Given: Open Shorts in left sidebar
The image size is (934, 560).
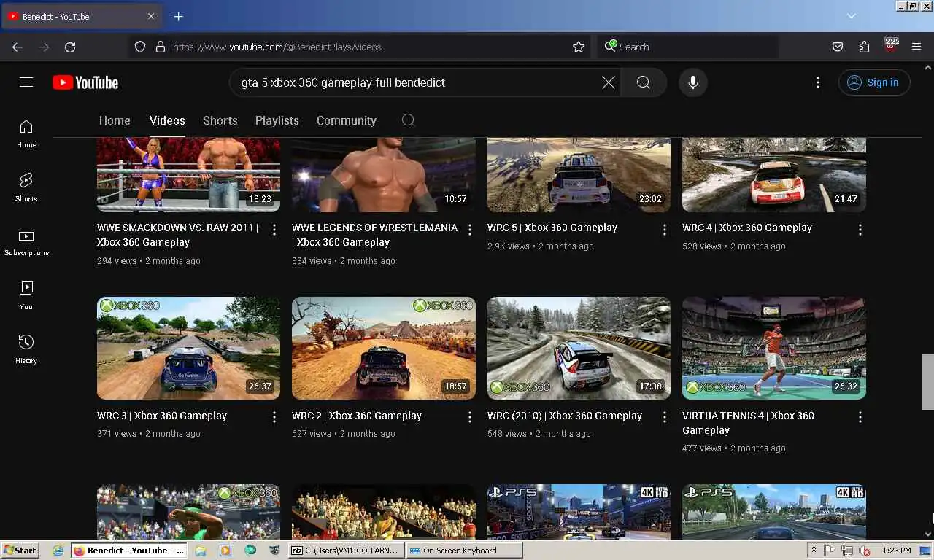Looking at the screenshot, I should click(x=26, y=187).
